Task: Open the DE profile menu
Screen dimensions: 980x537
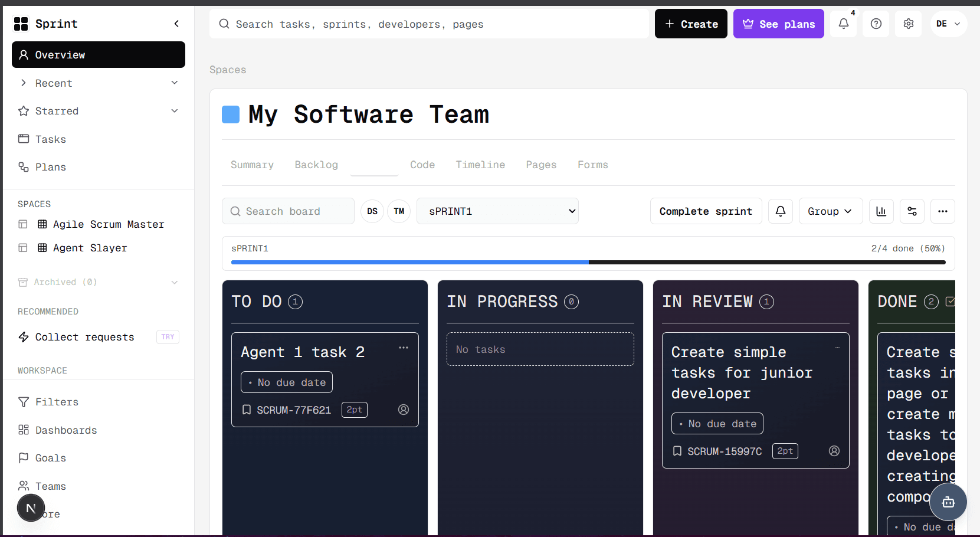Action: coord(949,24)
